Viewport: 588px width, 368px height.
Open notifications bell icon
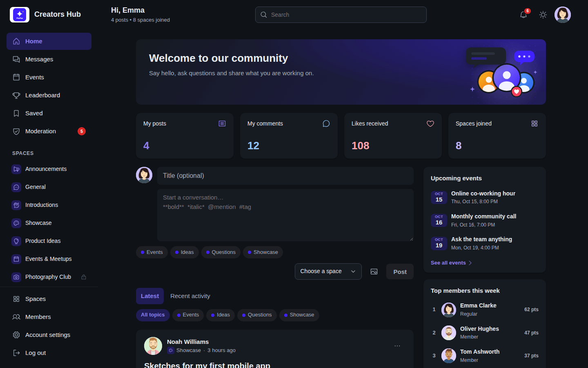(x=523, y=15)
